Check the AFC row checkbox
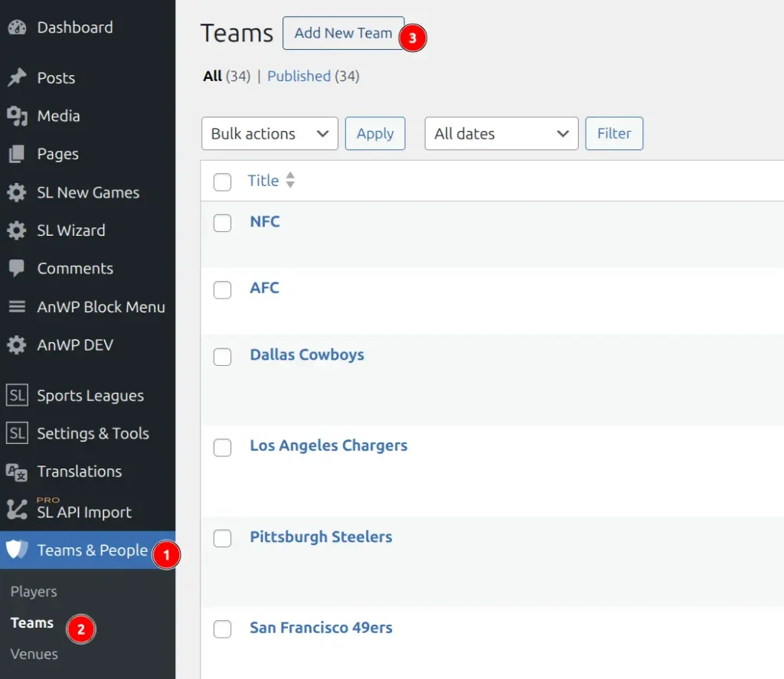Viewport: 784px width, 679px height. click(222, 289)
